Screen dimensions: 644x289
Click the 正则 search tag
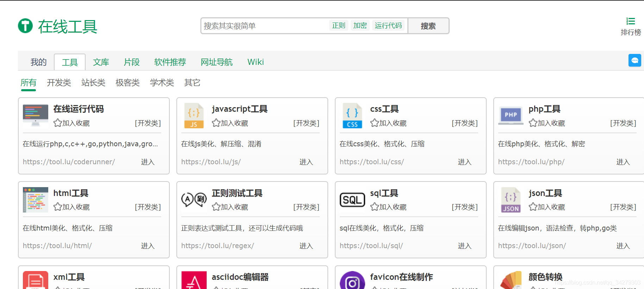[x=339, y=25]
